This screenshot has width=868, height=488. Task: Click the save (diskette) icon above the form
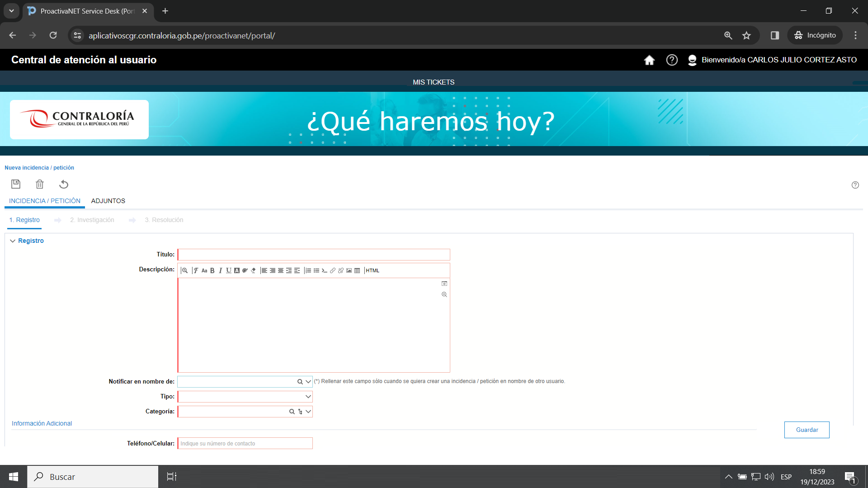(x=15, y=184)
